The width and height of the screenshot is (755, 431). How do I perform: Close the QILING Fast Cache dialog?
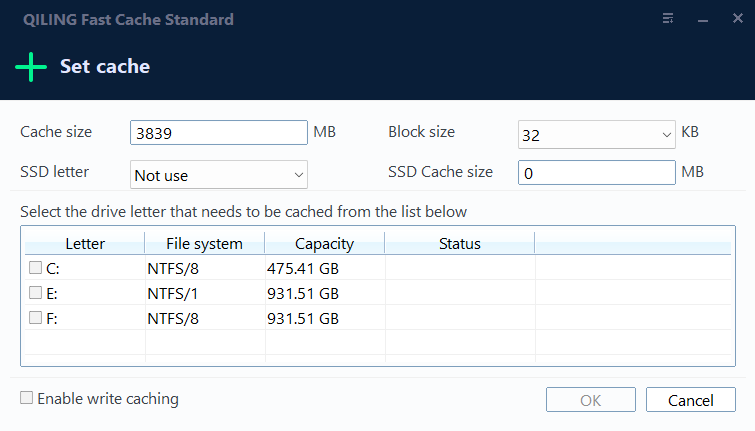click(738, 19)
